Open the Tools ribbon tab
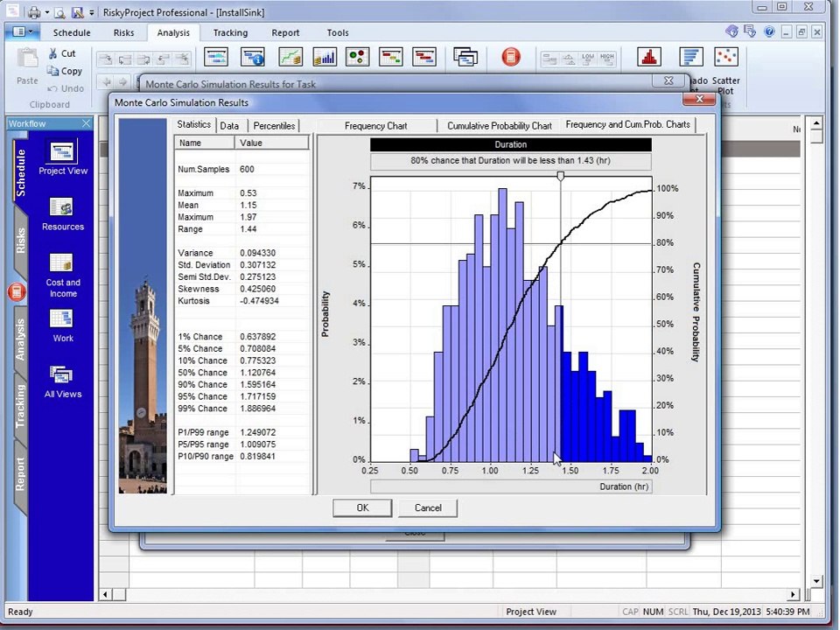This screenshot has height=630, width=840. coord(338,32)
